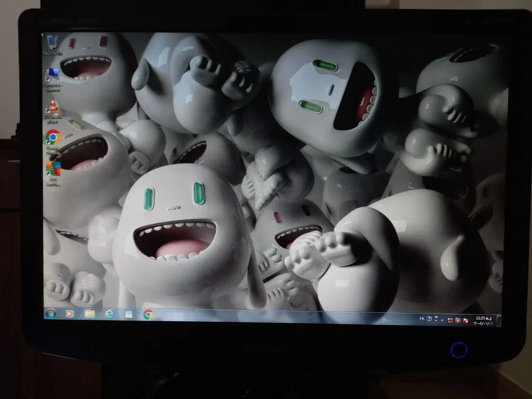Viewport: 532px width, 399px height.
Task: Click the blue Help question mark icon
Action: (x=429, y=319)
